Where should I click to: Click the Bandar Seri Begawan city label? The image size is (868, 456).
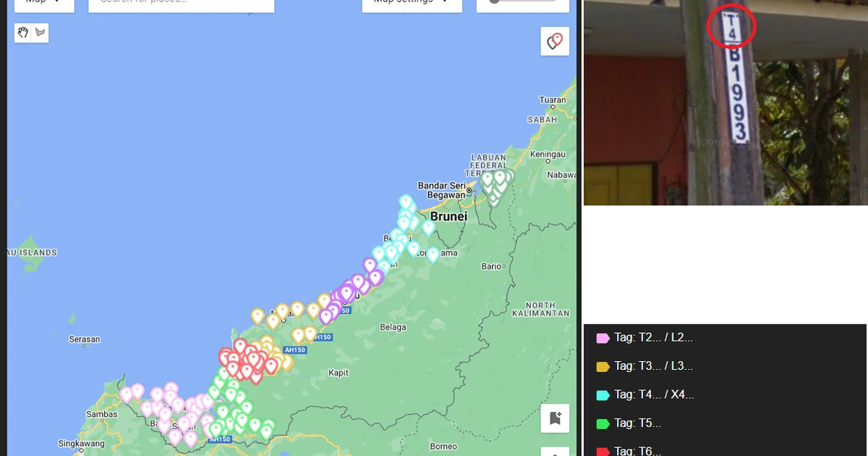coord(442,190)
